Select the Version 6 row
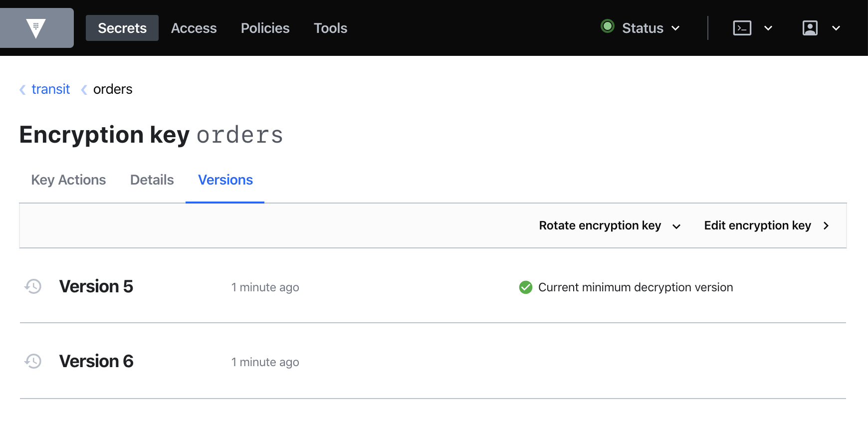The height and width of the screenshot is (427, 868). click(x=96, y=361)
